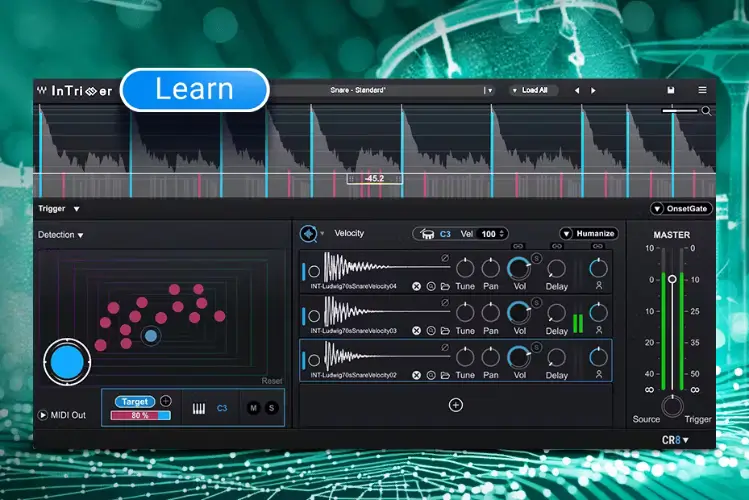Open folder icon on the SnareVelocity04 row

445,287
